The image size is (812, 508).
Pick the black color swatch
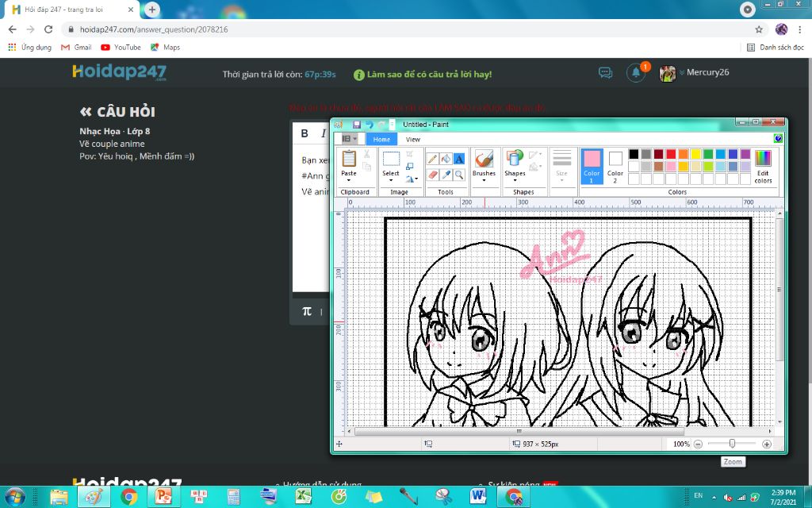634,154
